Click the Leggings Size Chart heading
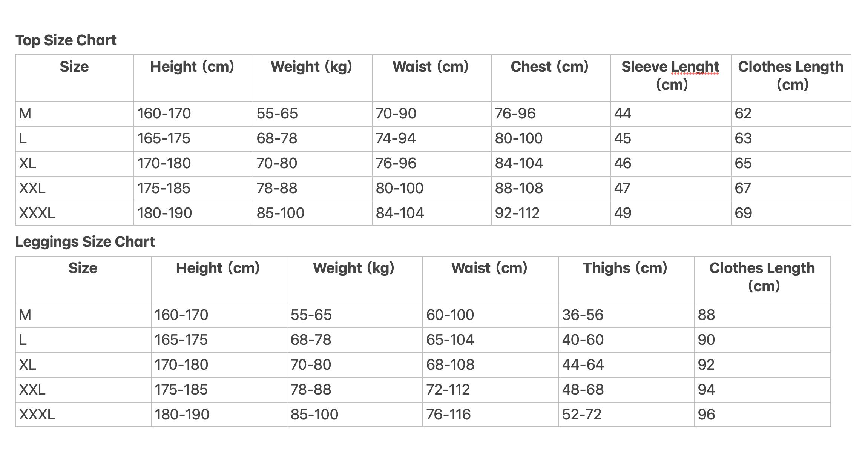Screen dimensions: 868x467 (85, 242)
